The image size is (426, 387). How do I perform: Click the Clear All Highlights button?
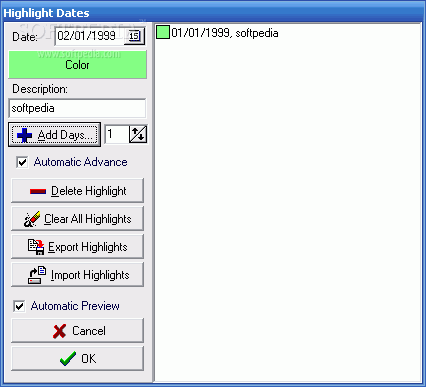[77, 219]
